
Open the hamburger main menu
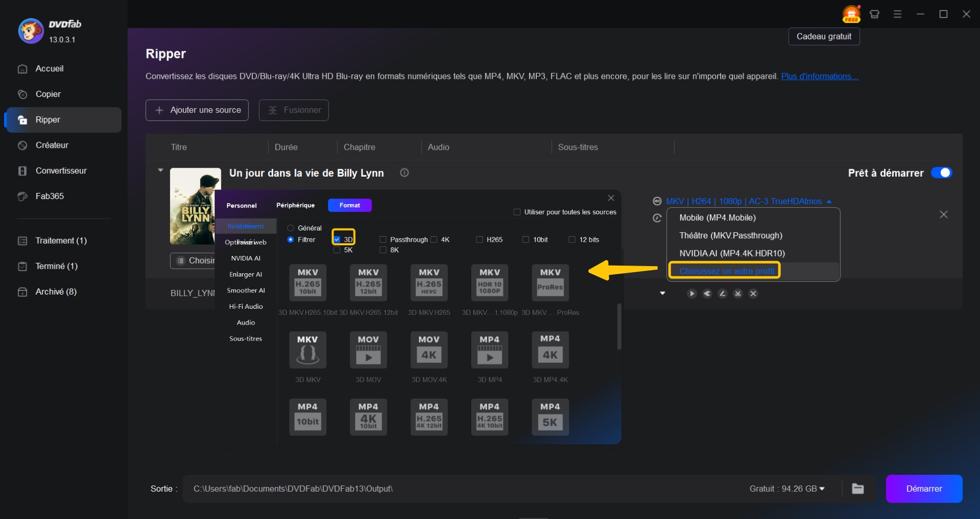[x=897, y=14]
